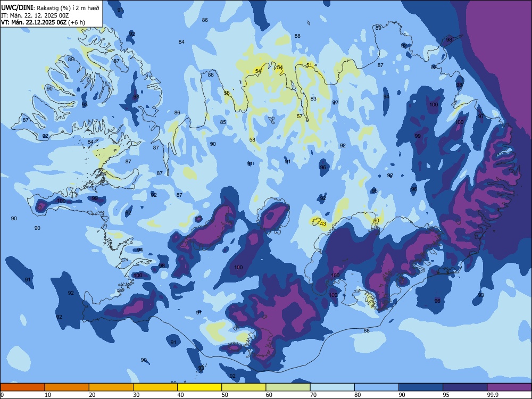Viewport: 532px width, 399px height.
Task: Select the 40–50 bright yellow legend swatch
Action: 199,387
